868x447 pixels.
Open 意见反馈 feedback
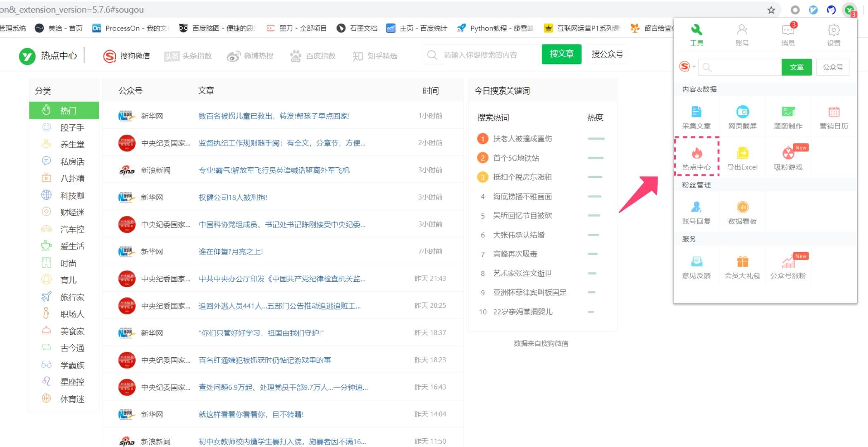pyautogui.click(x=696, y=267)
